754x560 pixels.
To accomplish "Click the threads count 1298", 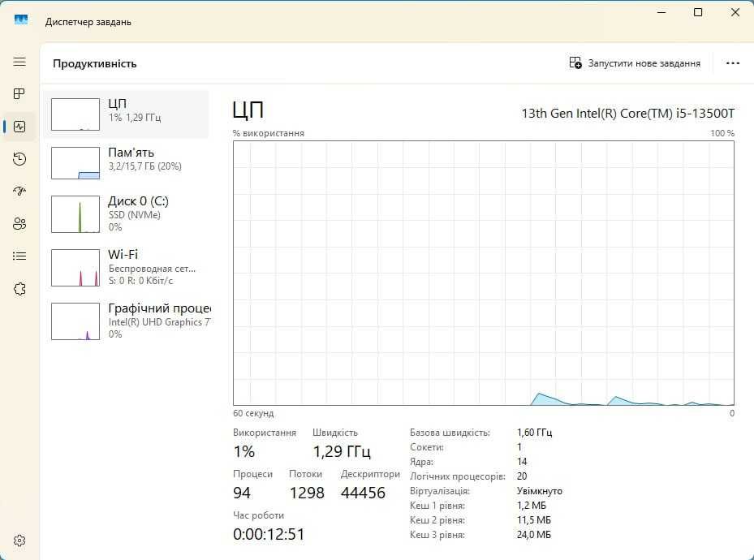I will point(307,493).
